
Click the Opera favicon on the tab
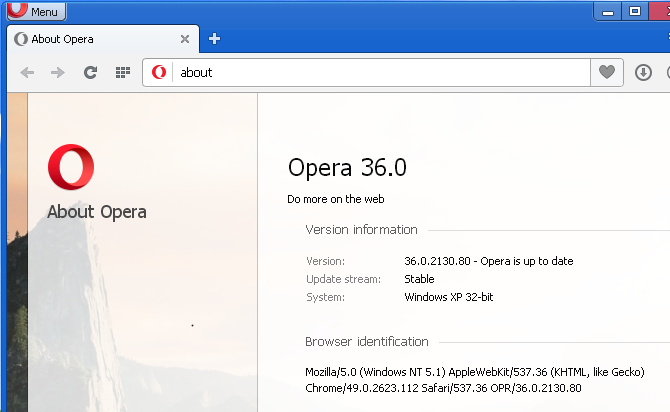(21, 39)
